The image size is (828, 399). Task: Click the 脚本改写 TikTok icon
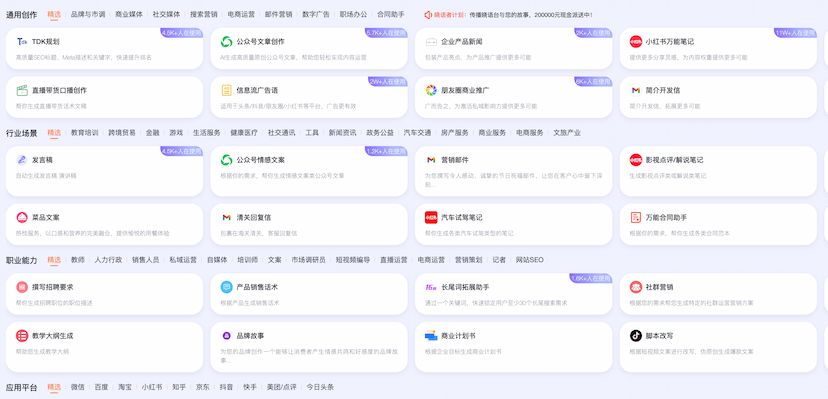coord(636,336)
